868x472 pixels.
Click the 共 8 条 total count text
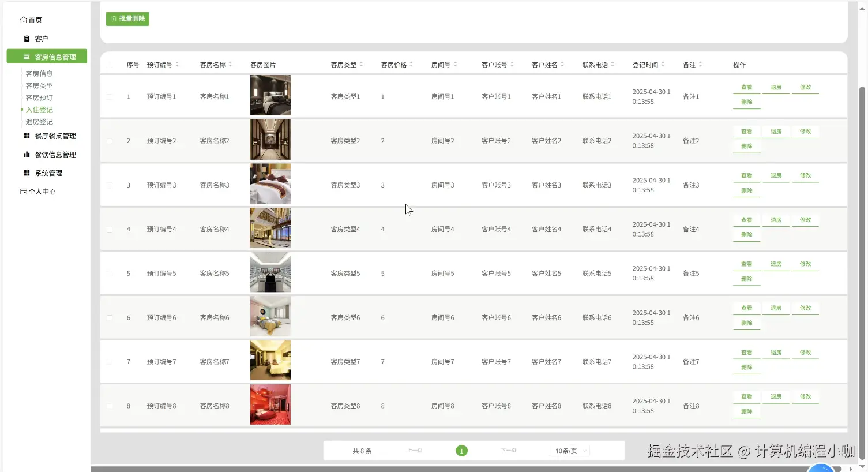pos(362,451)
